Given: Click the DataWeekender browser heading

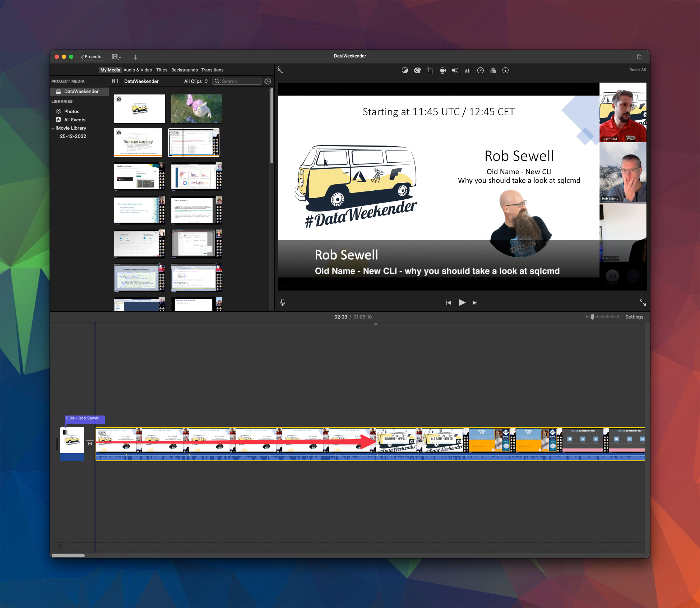Looking at the screenshot, I should (x=142, y=81).
